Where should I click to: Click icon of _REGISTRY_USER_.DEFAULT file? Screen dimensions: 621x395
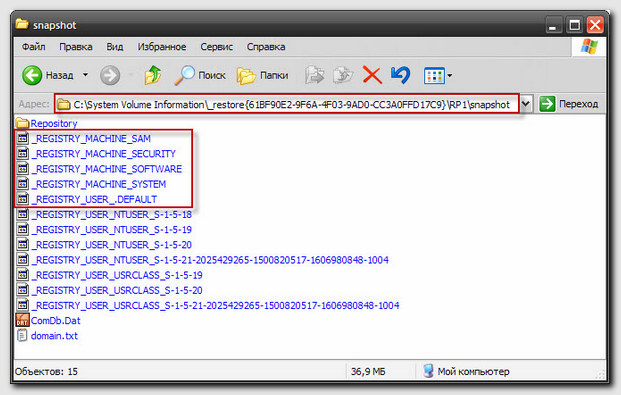click(x=23, y=199)
